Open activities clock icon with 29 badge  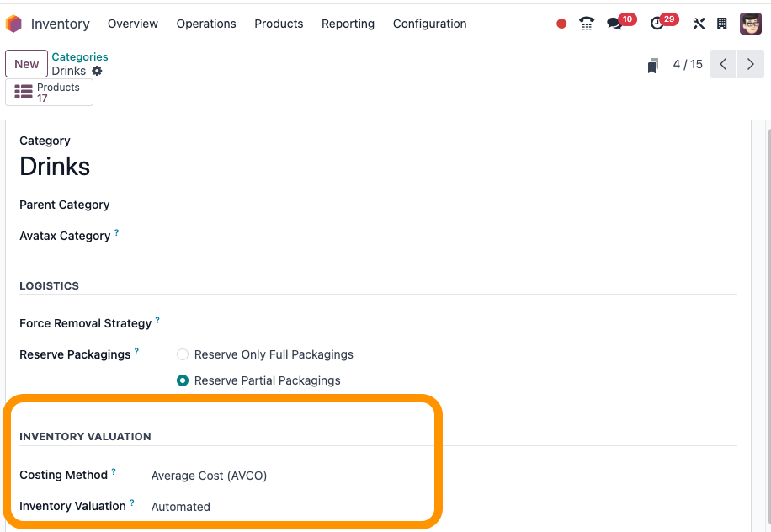[664, 22]
